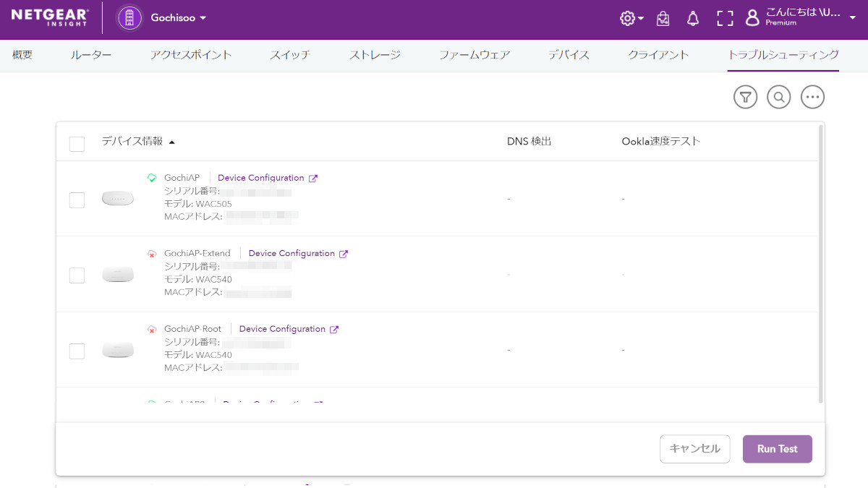Click external link icon beside GochiAP-Extend configuration
The image size is (868, 488).
point(344,254)
